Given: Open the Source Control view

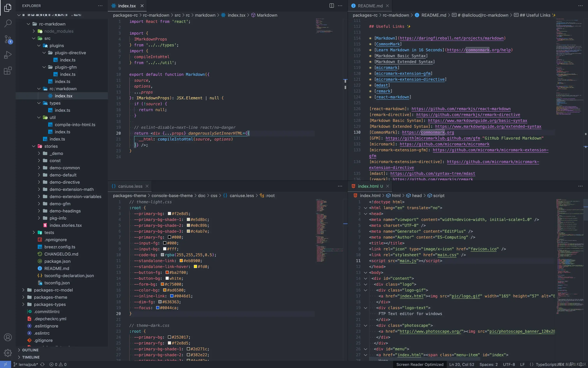Looking at the screenshot, I should [8, 39].
